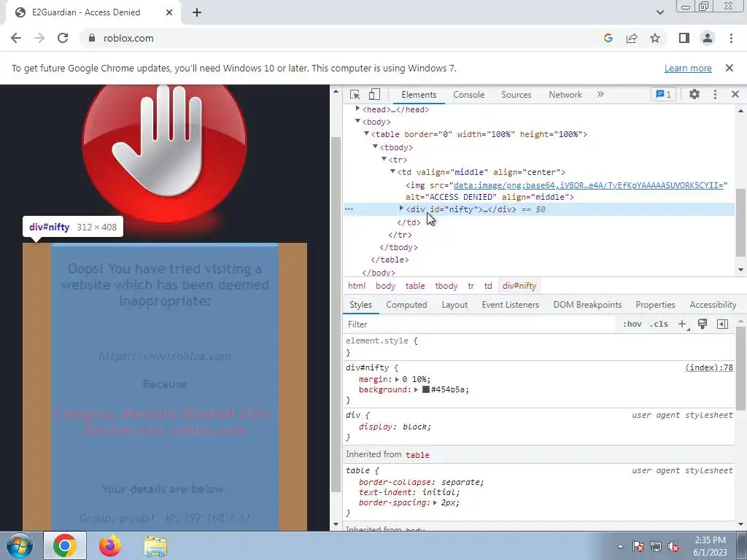
Task: Activate the inspect element picker tool
Action: tap(355, 94)
